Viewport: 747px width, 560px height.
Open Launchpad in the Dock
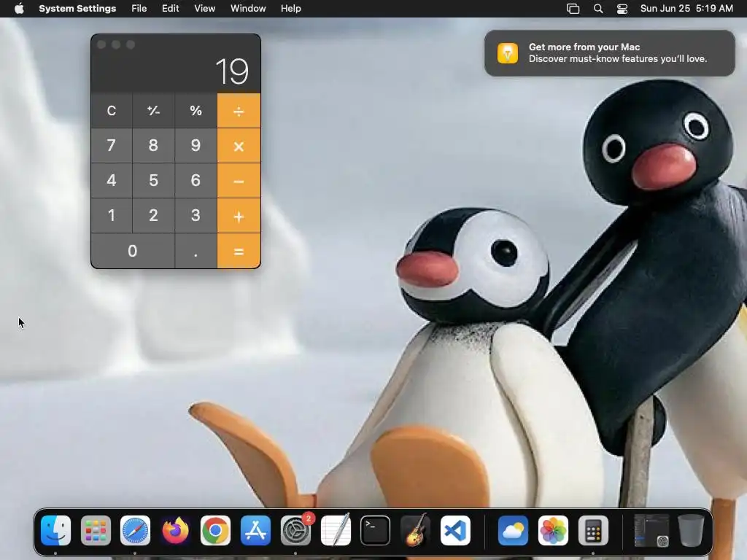[x=96, y=531]
